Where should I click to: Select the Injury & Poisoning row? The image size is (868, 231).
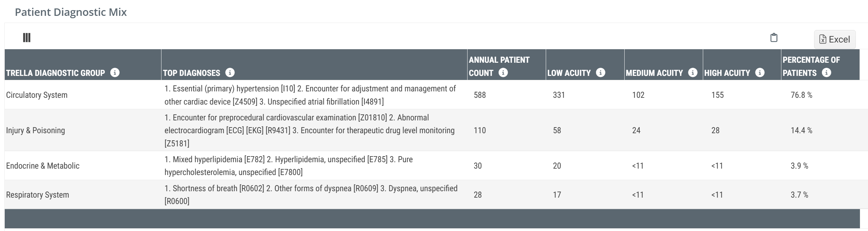35,131
